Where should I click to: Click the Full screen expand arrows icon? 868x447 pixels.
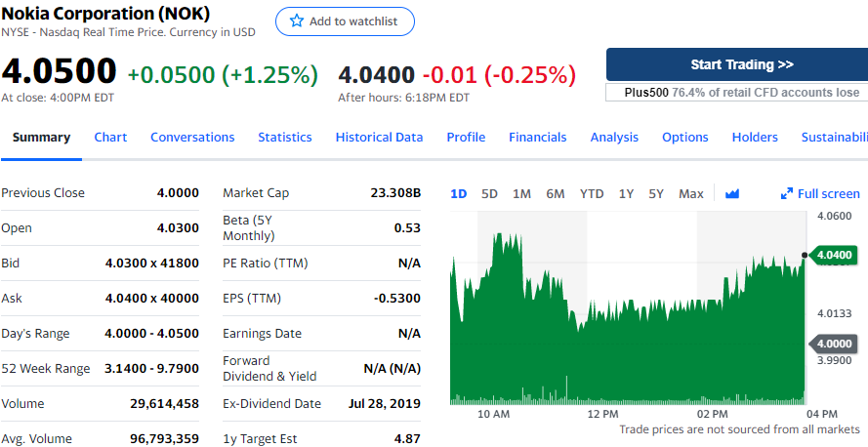[x=787, y=194]
